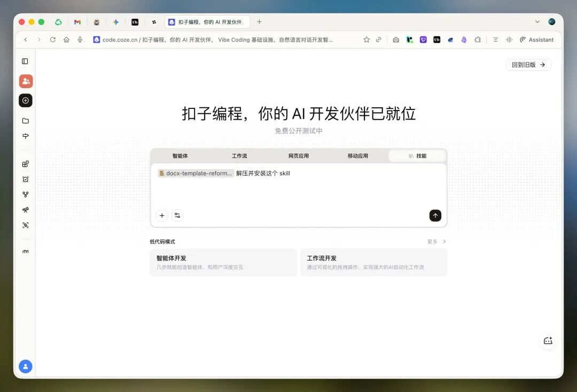
Task: Select the 智能体 tab
Action: click(180, 156)
